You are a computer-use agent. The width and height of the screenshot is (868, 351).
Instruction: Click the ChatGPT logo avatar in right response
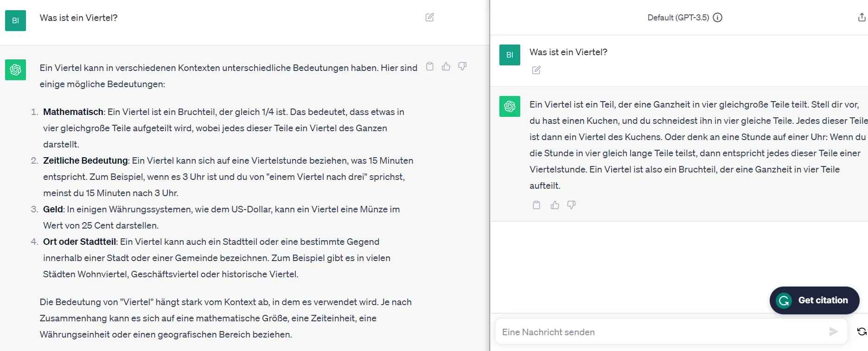pyautogui.click(x=510, y=106)
